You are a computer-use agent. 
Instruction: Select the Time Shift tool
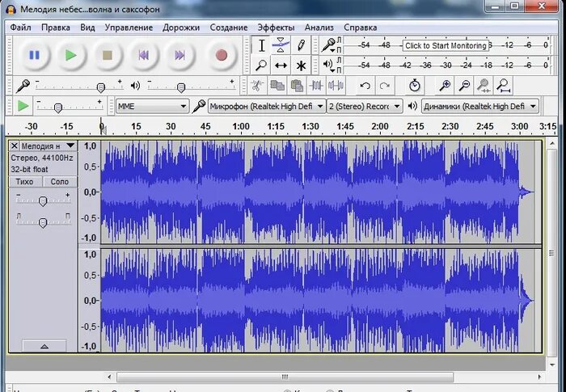point(281,65)
